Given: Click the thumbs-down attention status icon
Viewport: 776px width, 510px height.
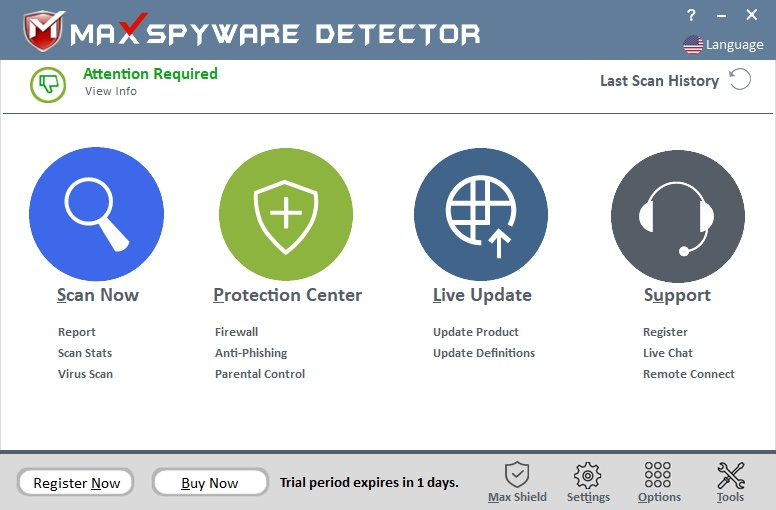Looking at the screenshot, I should pos(47,84).
